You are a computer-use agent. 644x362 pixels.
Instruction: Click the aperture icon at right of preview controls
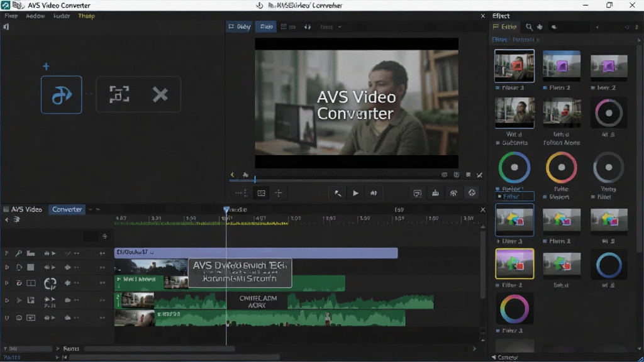[472, 193]
